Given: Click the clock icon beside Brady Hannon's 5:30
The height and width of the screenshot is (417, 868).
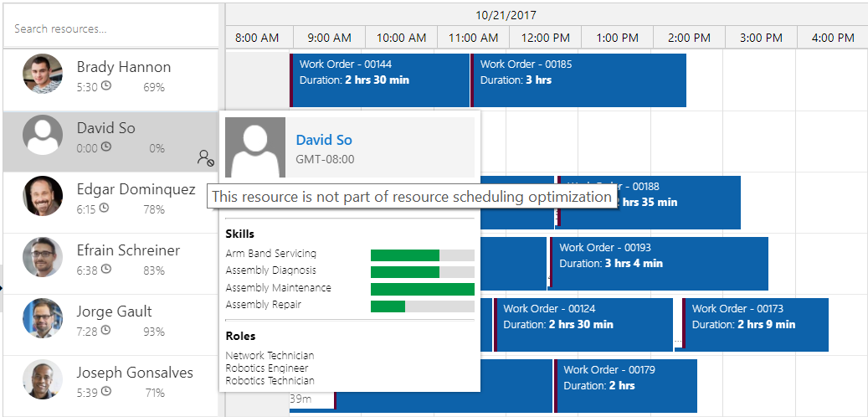Looking at the screenshot, I should 105,86.
